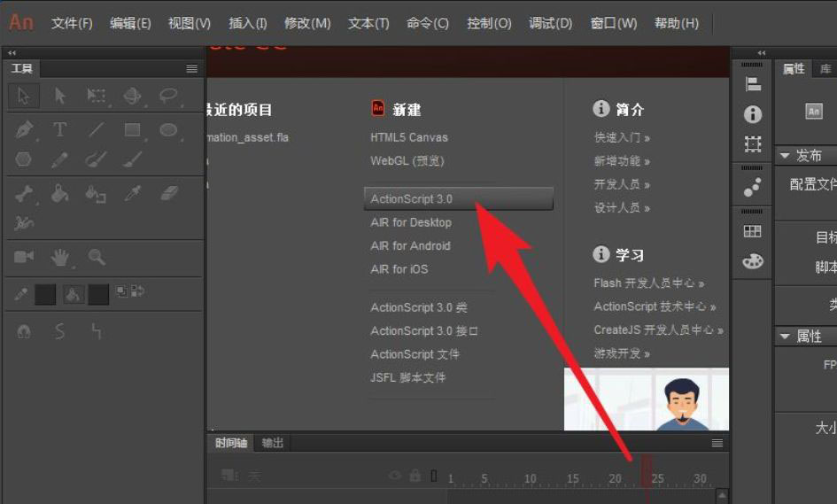Image resolution: width=837 pixels, height=504 pixels.
Task: Select the Text tool
Action: (60, 129)
